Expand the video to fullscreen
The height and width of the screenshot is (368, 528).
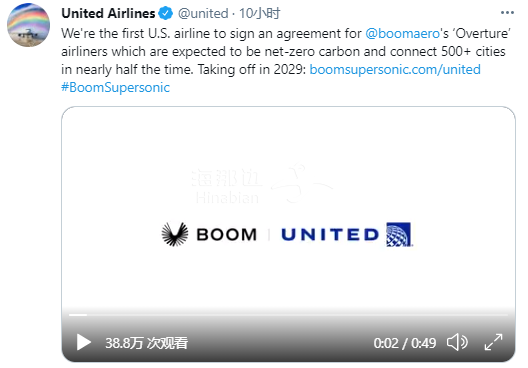point(493,342)
